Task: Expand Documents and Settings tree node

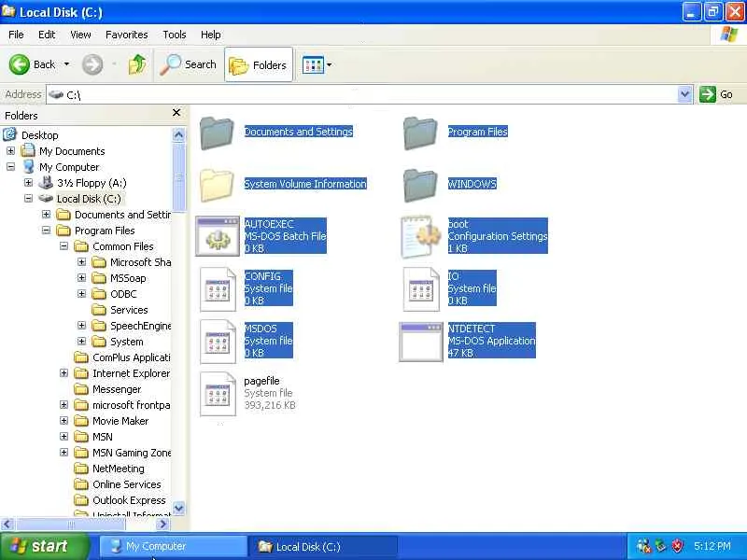Action: [46, 215]
